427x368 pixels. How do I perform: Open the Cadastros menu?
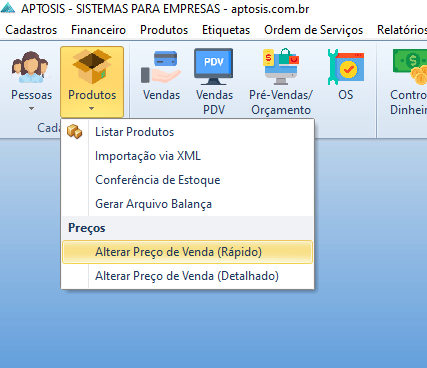click(31, 30)
